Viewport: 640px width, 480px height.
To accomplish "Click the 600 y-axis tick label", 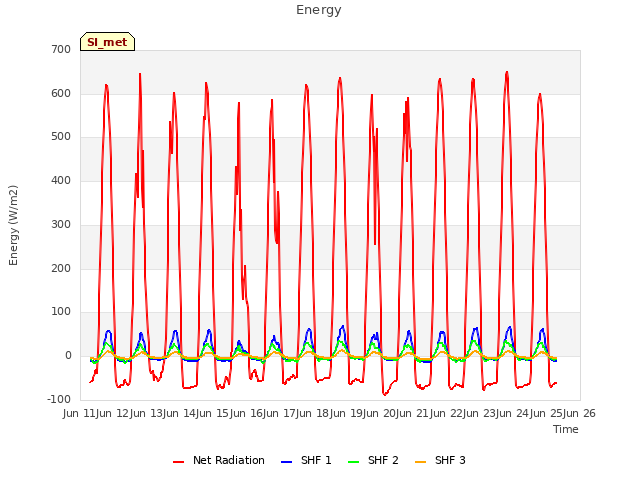I will pos(61,93).
